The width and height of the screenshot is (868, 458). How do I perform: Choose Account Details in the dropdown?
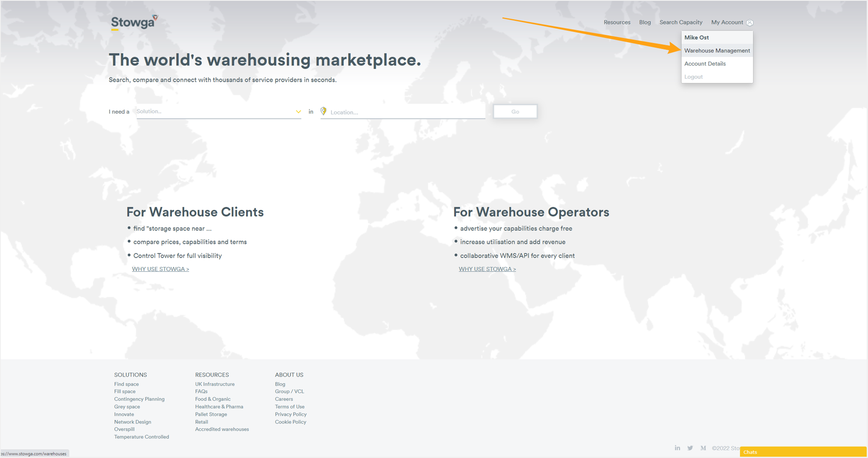coord(717,64)
